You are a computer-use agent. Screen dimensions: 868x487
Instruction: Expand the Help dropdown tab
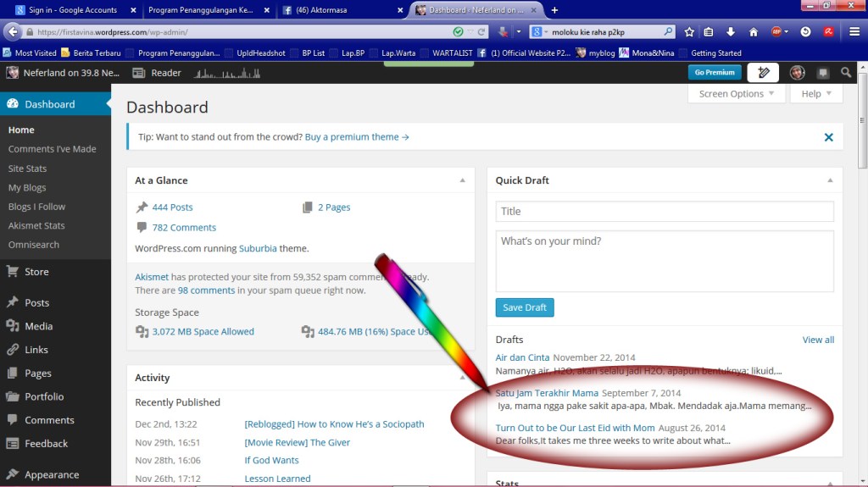[817, 94]
